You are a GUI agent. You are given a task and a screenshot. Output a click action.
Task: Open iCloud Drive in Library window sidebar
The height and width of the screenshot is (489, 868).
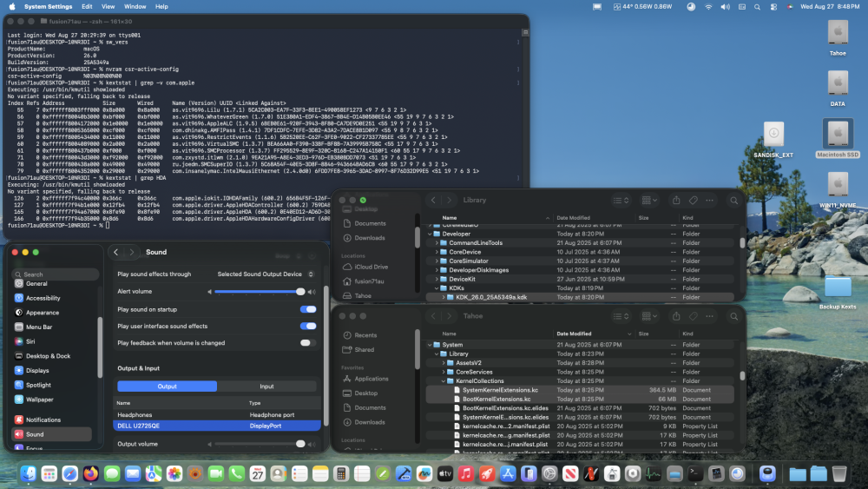[x=372, y=267]
